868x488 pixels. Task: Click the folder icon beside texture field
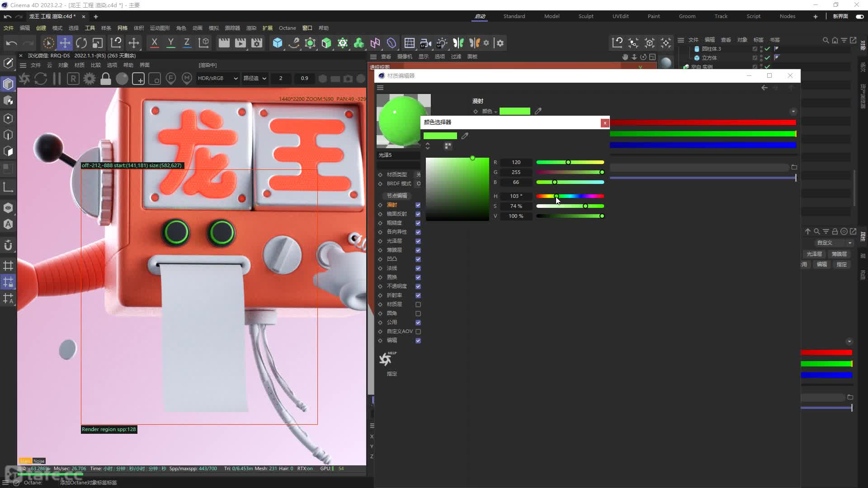(794, 167)
